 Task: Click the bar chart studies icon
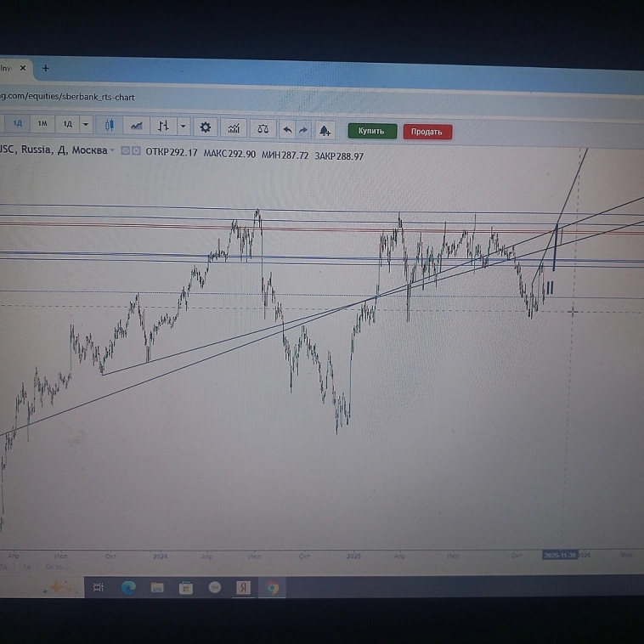(234, 128)
